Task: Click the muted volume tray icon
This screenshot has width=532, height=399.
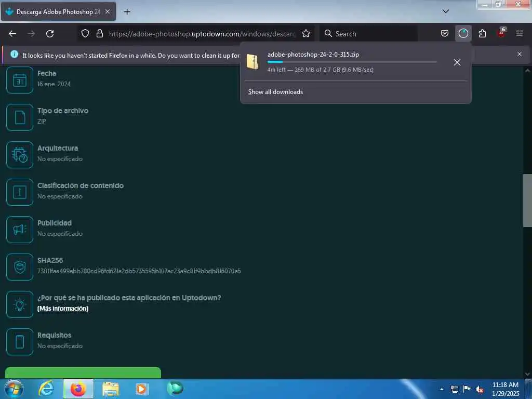Action: tap(480, 390)
